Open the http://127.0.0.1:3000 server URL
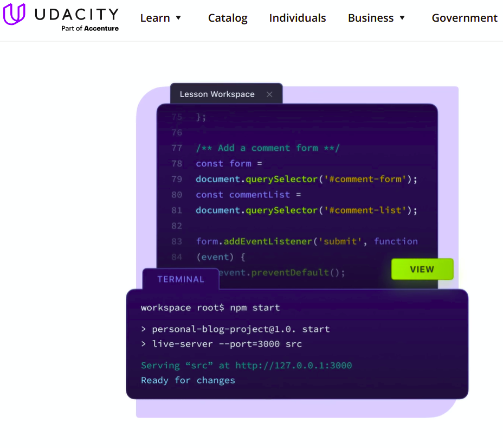 (x=293, y=366)
